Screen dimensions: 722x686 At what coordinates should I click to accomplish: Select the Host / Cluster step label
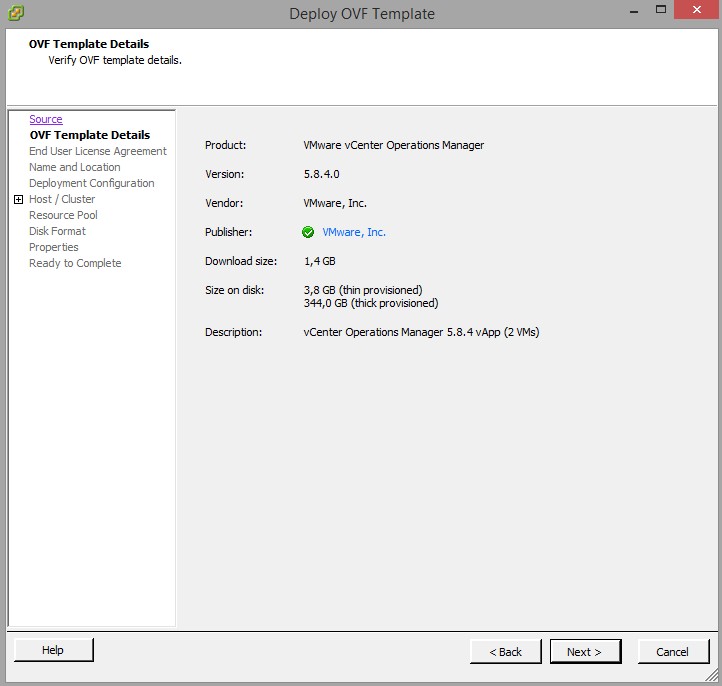[x=62, y=199]
